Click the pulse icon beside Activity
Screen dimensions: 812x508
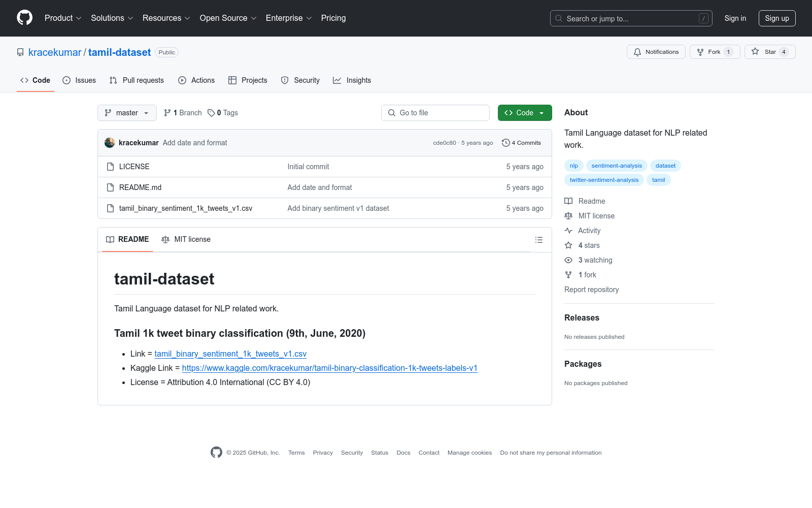pos(568,231)
